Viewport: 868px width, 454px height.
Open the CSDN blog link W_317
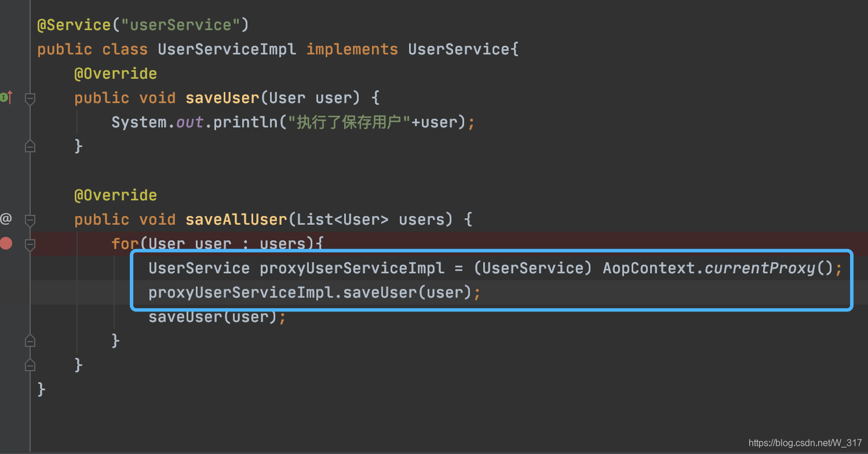tap(807, 443)
